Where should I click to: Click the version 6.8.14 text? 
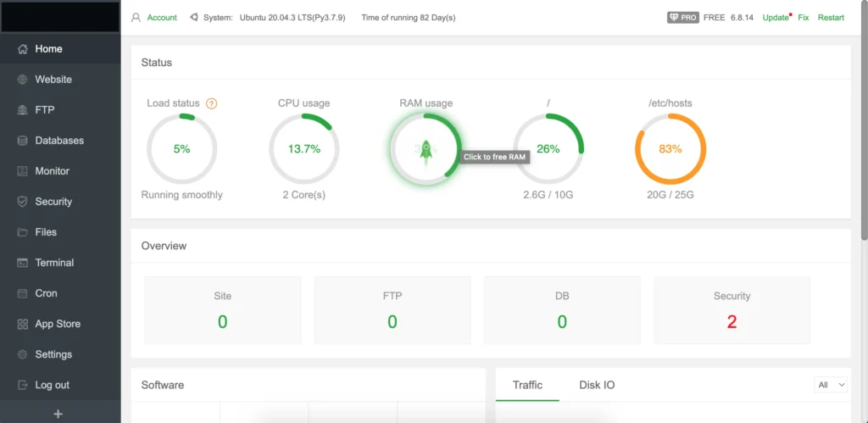pos(743,17)
